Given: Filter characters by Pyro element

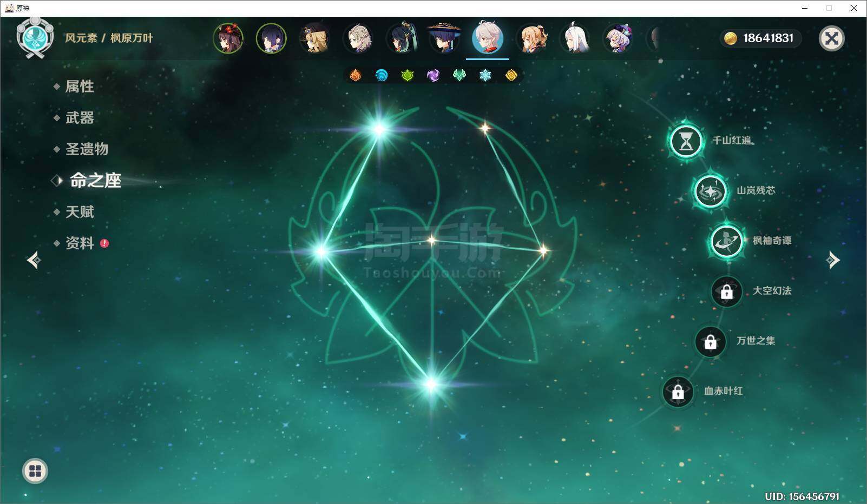Looking at the screenshot, I should tap(356, 75).
